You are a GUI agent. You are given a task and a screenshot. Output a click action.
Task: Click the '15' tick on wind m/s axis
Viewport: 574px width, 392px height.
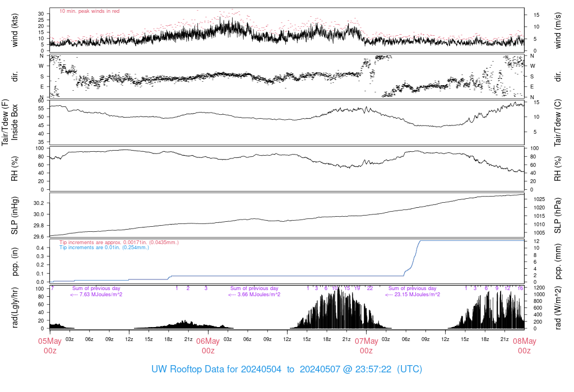(x=536, y=15)
